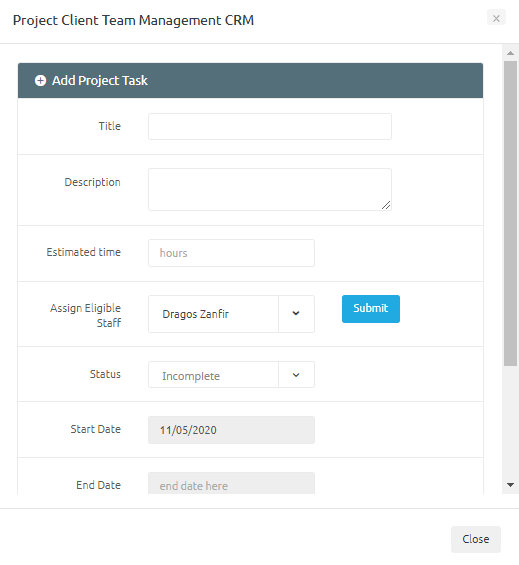Click the vertical scrollbar thumb
Screen dimensions: 519x565
click(x=510, y=213)
